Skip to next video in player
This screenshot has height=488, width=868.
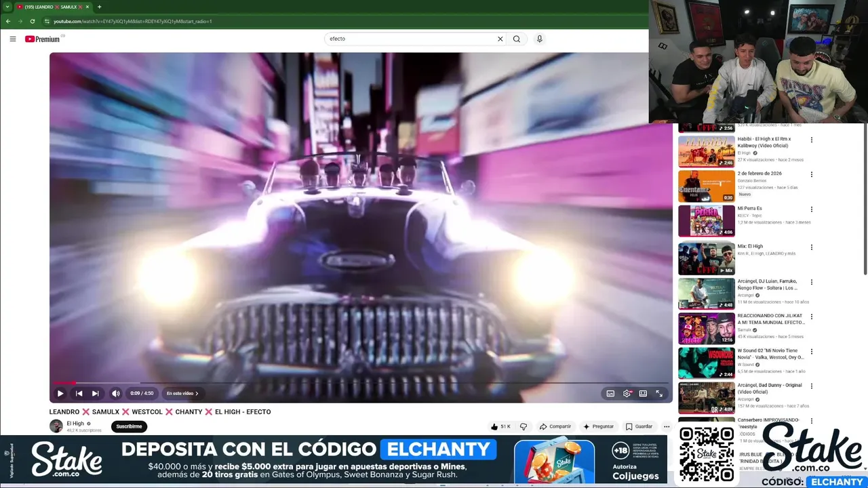click(96, 393)
